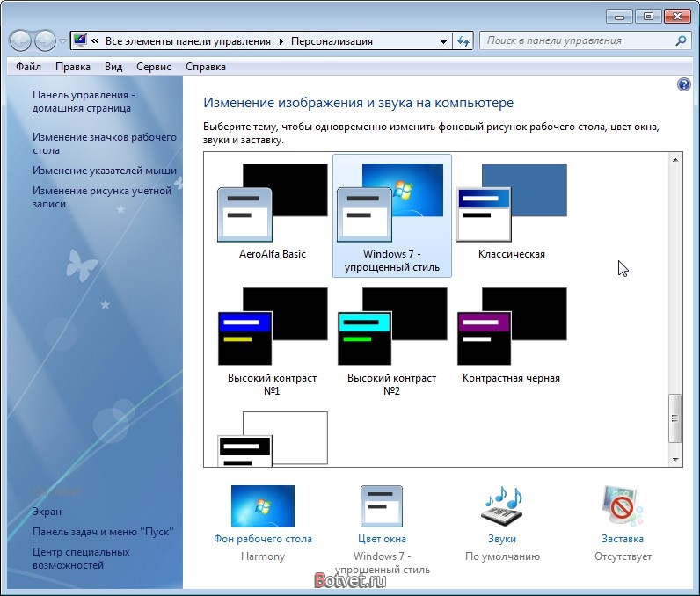Click the blue help question mark icon

(x=683, y=84)
